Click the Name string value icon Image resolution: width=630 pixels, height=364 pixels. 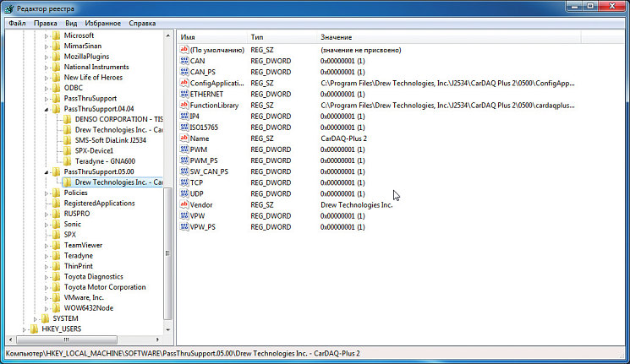click(184, 138)
